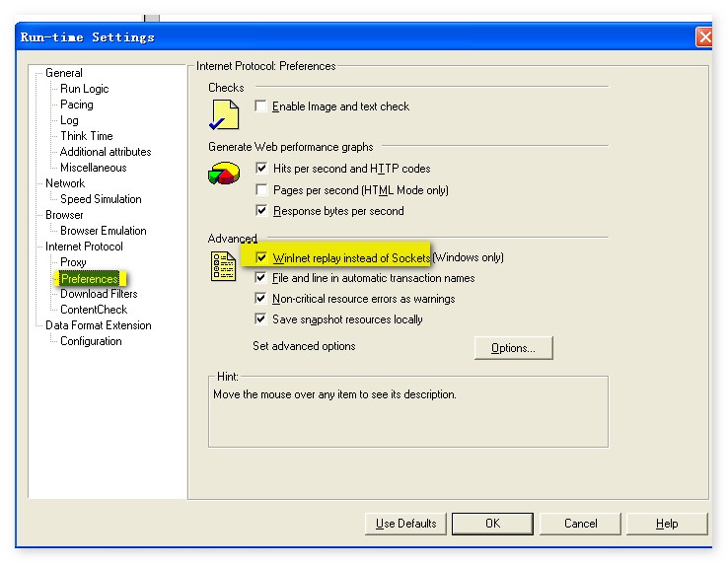Cancel the Run-time Settings dialog
The width and height of the screenshot is (728, 564).
click(580, 524)
